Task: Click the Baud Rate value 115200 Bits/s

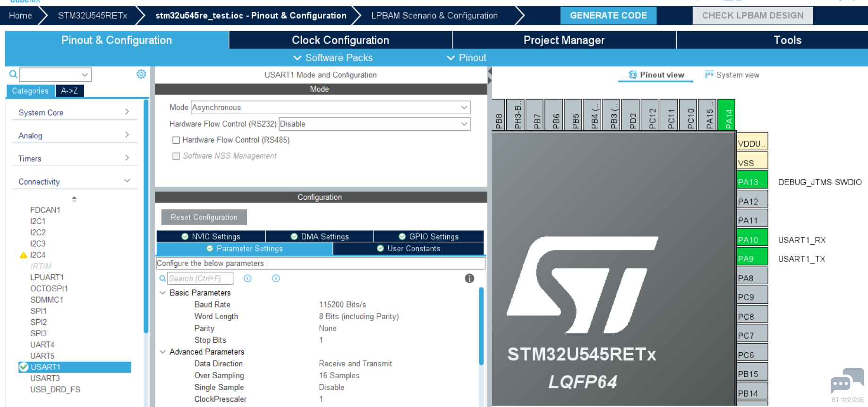Action: 342,305
